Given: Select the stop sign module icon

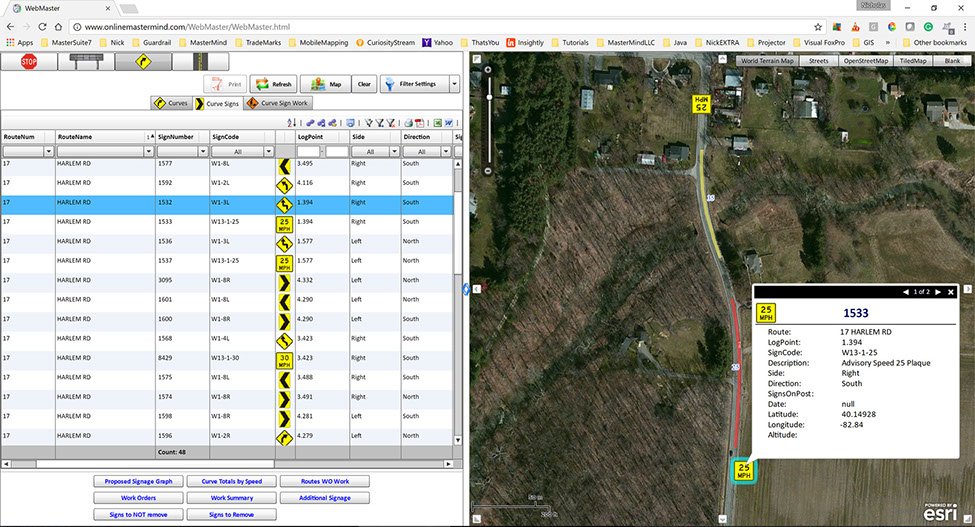Looking at the screenshot, I should (29, 61).
